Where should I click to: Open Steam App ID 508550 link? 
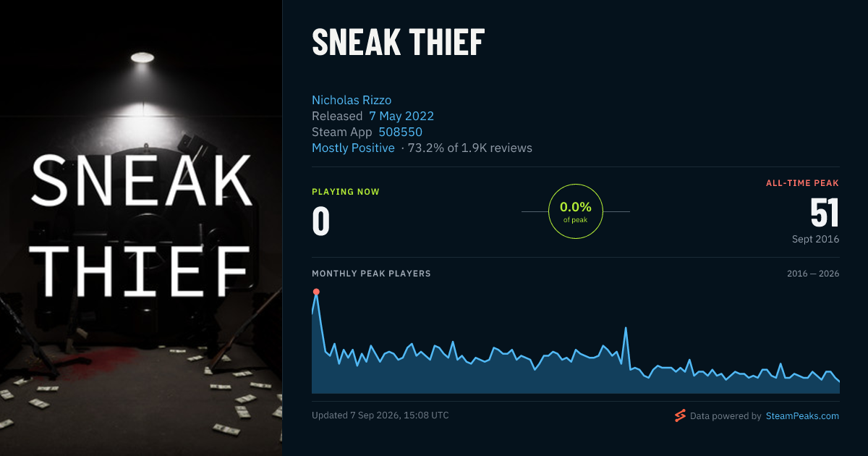pos(401,132)
